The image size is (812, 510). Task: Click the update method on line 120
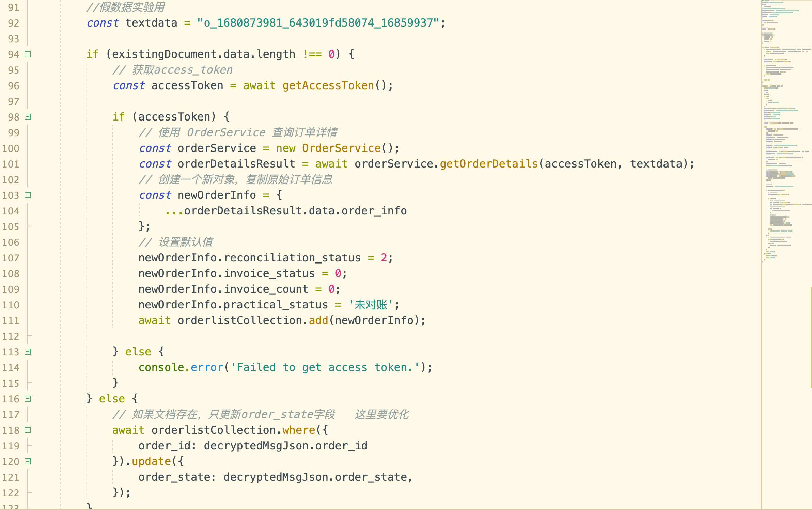coord(151,461)
